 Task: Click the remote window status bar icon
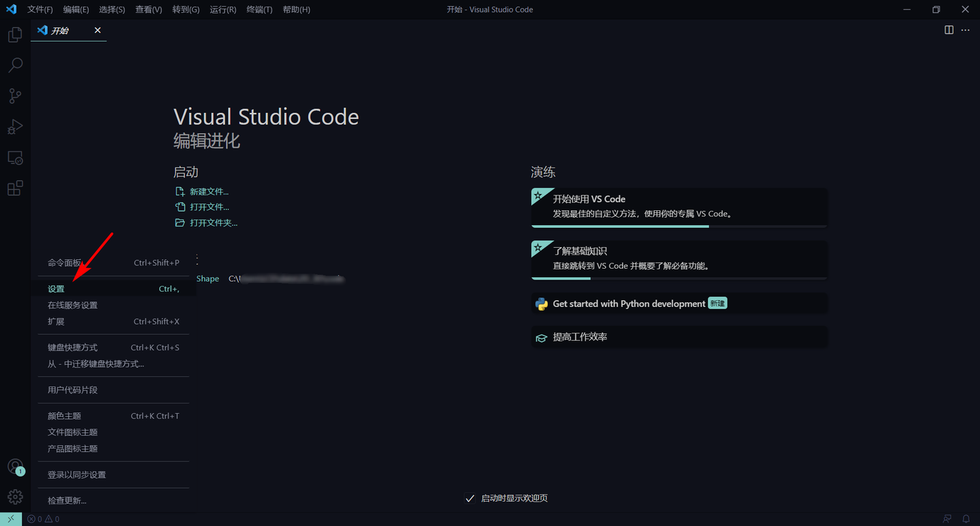coord(11,519)
